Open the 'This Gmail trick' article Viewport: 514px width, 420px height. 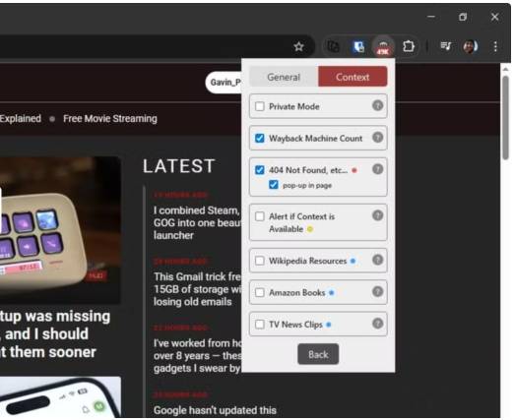point(198,289)
